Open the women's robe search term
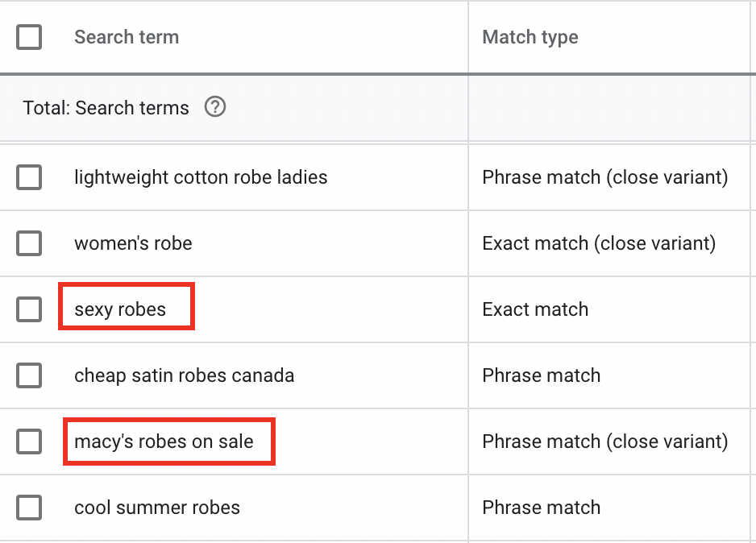This screenshot has width=756, height=543. (x=133, y=243)
